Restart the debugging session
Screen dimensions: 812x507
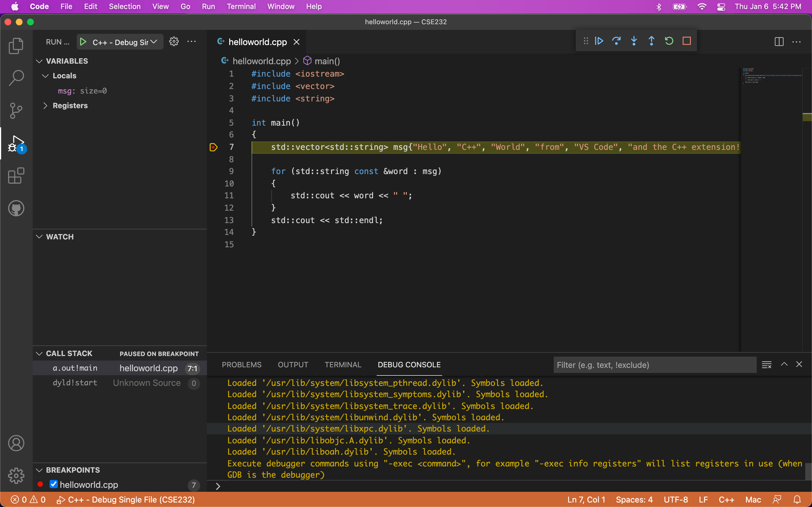(x=669, y=41)
